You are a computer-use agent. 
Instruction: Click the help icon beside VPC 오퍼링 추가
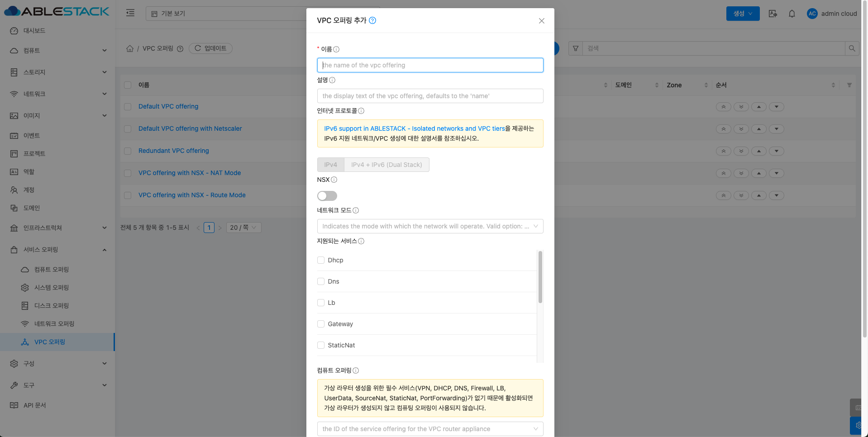point(372,20)
